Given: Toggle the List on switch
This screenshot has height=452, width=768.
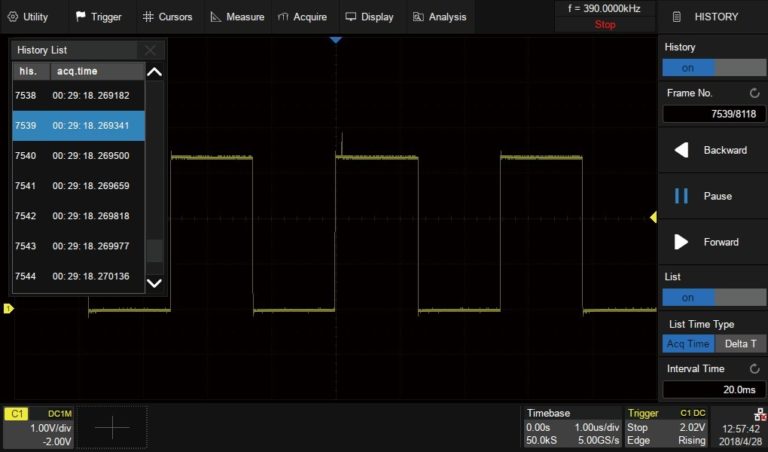Looking at the screenshot, I should click(712, 297).
